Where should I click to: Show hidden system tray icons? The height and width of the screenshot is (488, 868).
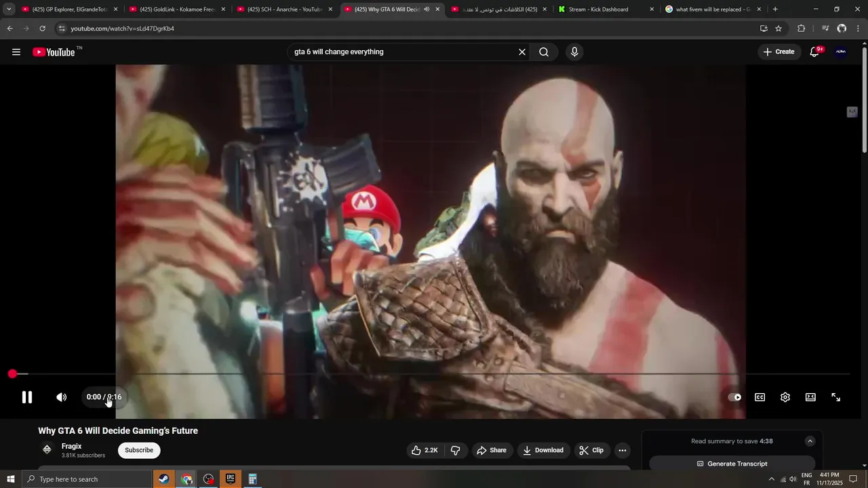point(771,479)
